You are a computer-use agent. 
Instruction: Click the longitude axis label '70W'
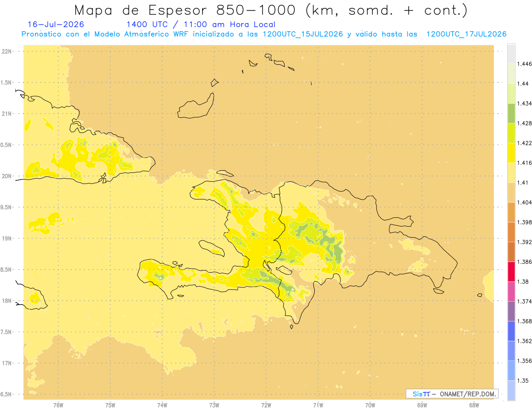click(370, 405)
